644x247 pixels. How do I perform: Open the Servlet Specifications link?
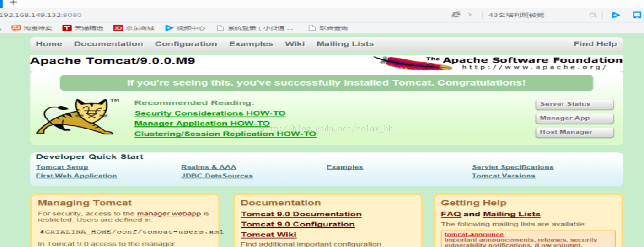point(513,167)
